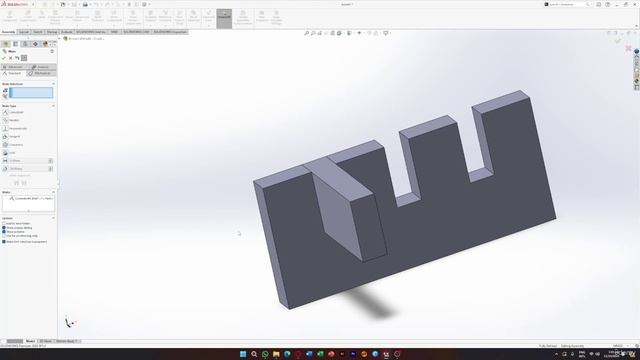The image size is (640, 360).
Task: Select the Distance mate icon
Action: [5, 161]
